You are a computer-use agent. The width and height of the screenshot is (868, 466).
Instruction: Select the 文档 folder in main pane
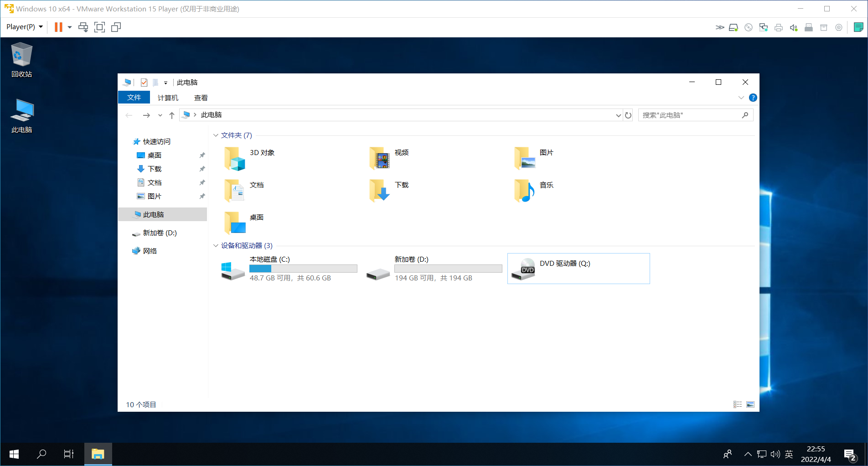[x=245, y=191]
